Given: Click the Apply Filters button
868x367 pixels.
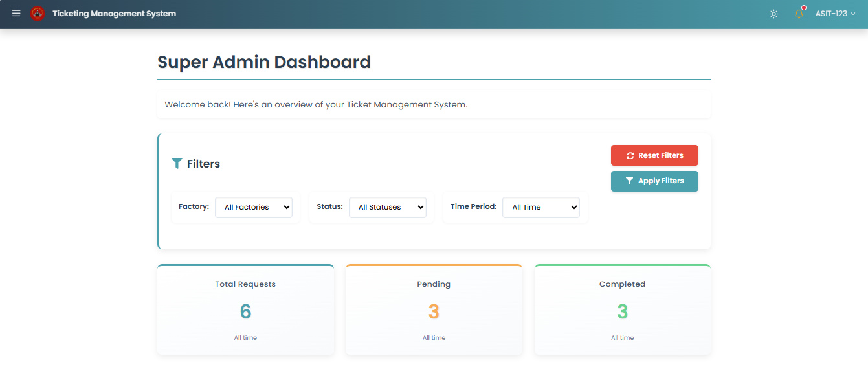Looking at the screenshot, I should (x=654, y=181).
